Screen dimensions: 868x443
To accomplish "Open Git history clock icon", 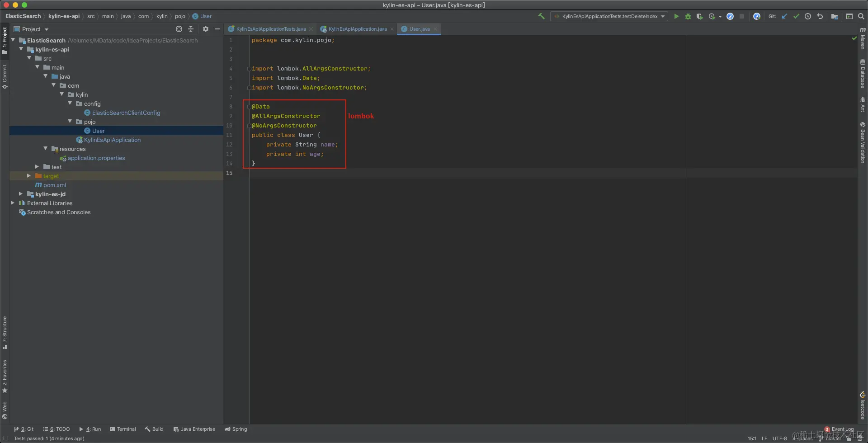I will 808,16.
